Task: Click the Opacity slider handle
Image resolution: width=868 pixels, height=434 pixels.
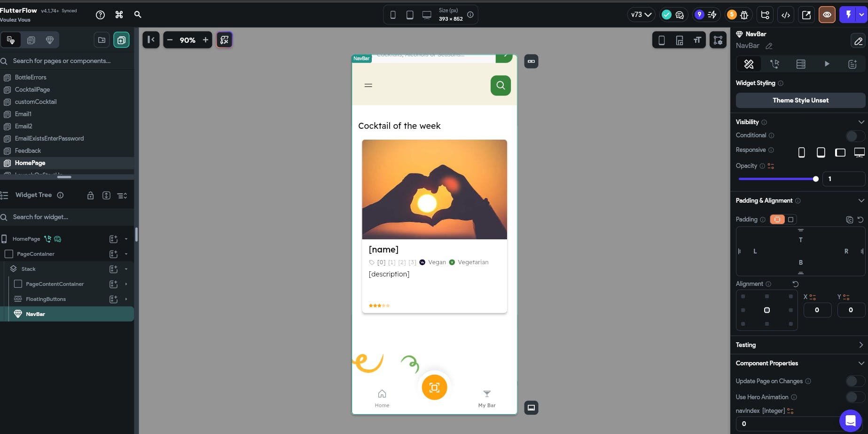Action: [x=816, y=179]
